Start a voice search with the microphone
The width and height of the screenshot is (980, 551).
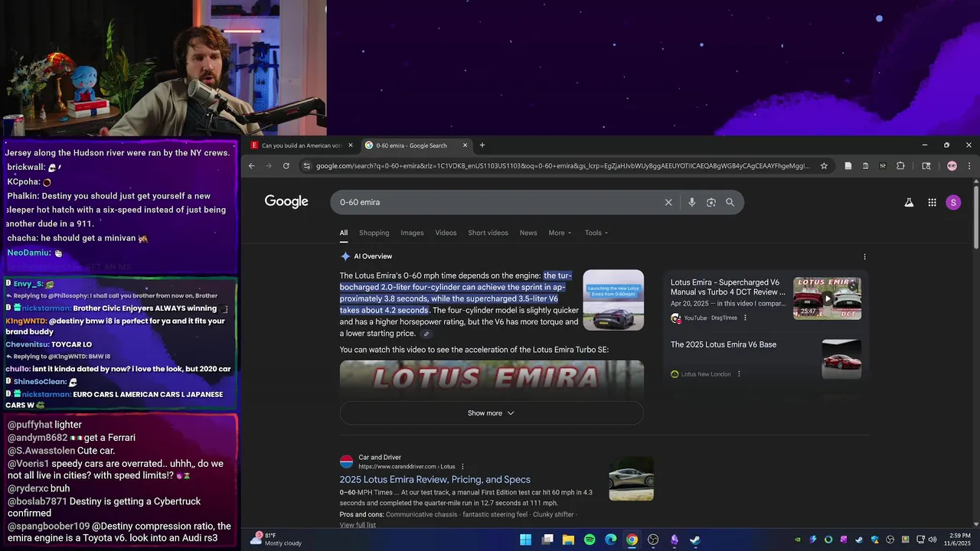[x=691, y=202]
